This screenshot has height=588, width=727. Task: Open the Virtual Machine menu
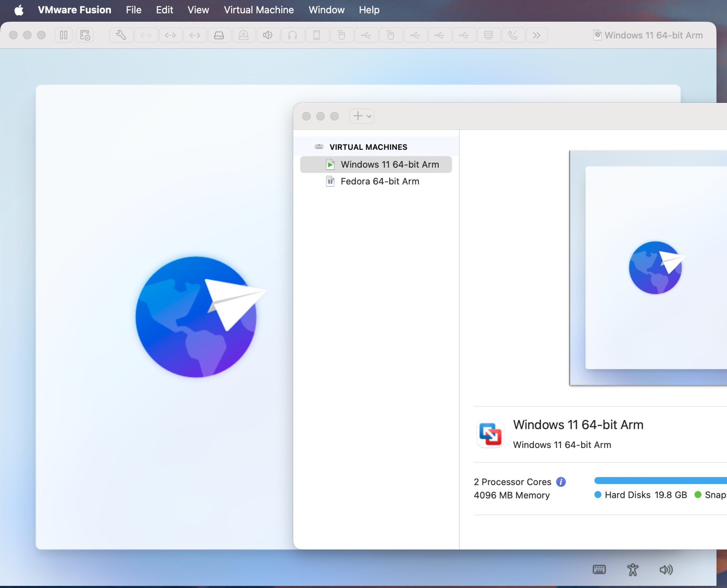258,10
